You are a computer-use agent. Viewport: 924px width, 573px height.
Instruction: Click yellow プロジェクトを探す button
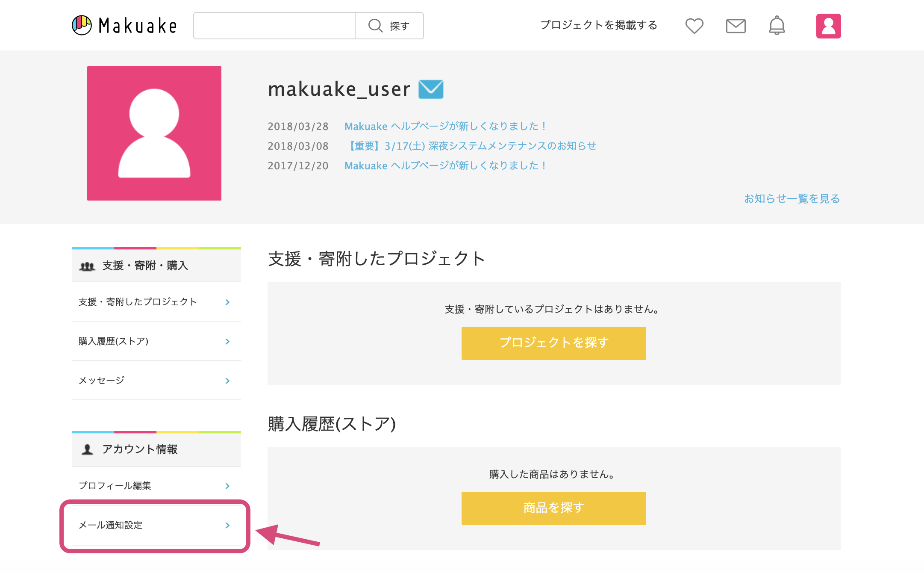point(554,343)
